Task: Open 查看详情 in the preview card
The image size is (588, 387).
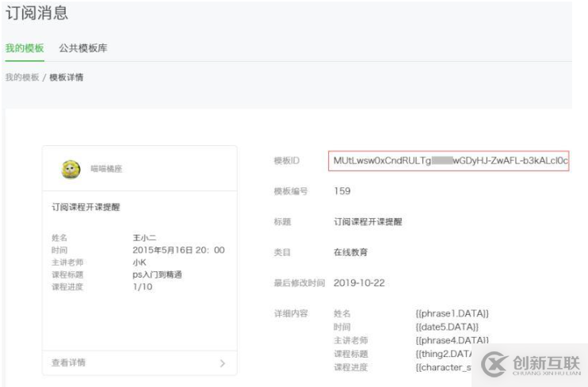Action: pyautogui.click(x=68, y=362)
